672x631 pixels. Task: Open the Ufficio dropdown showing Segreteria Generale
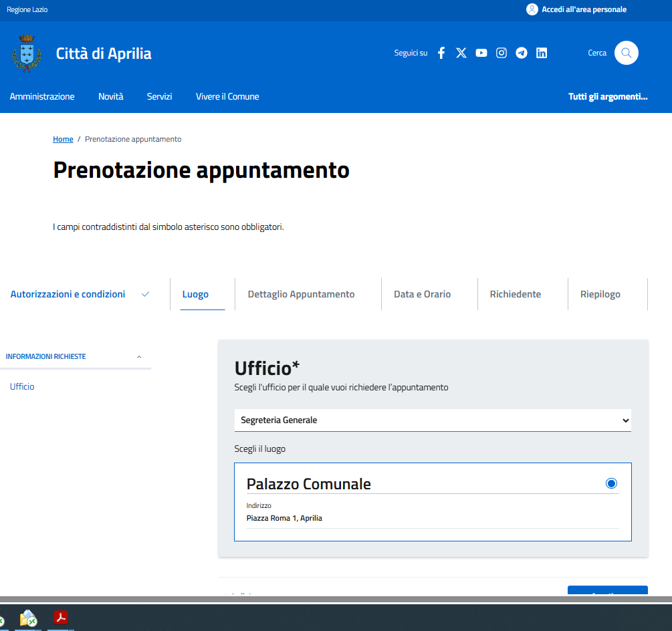point(433,420)
